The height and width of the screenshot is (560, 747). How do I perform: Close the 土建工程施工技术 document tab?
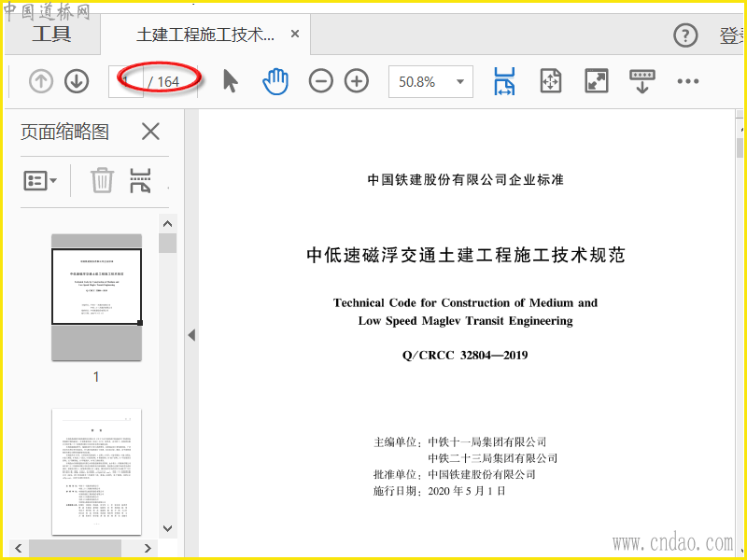295,35
